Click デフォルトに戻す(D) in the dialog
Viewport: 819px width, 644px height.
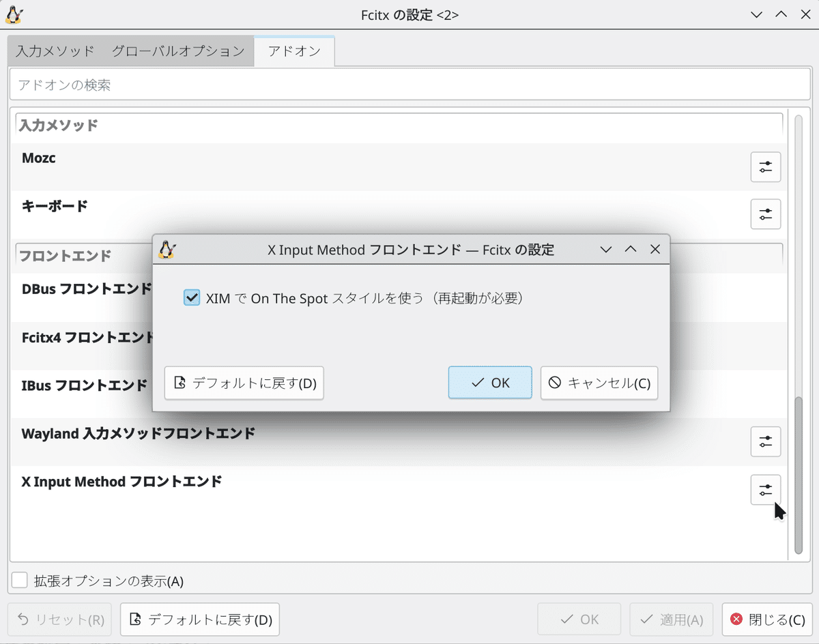pos(244,383)
